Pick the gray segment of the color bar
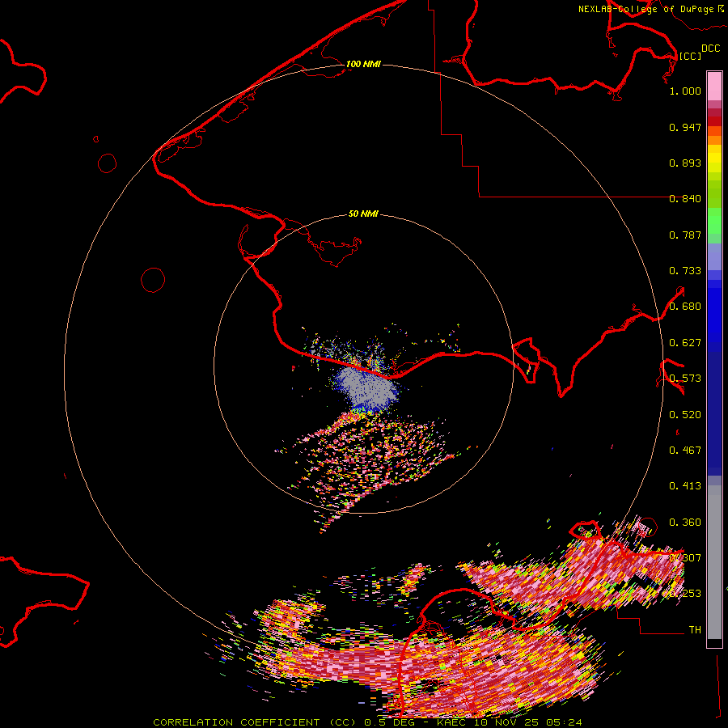The image size is (728, 728). click(x=714, y=562)
